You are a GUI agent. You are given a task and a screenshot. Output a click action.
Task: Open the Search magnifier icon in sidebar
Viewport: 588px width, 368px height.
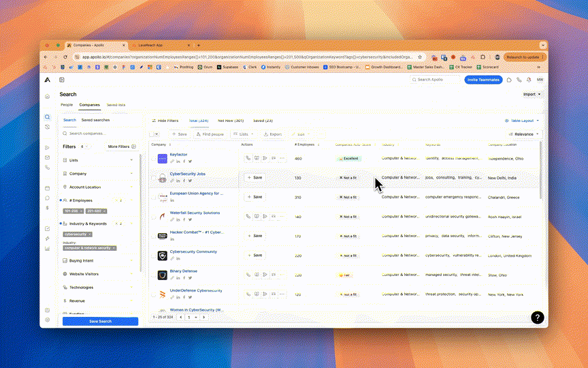point(47,117)
